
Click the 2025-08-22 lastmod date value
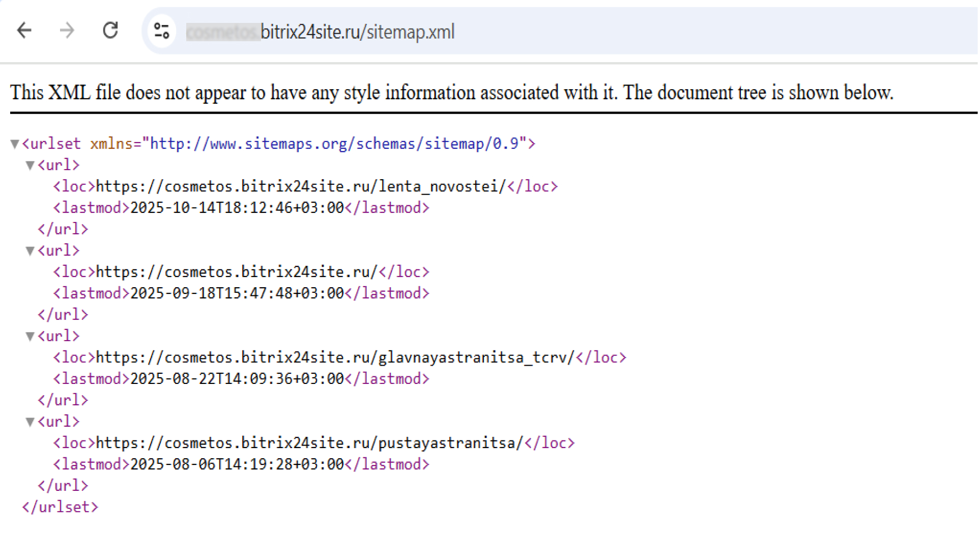tap(237, 379)
